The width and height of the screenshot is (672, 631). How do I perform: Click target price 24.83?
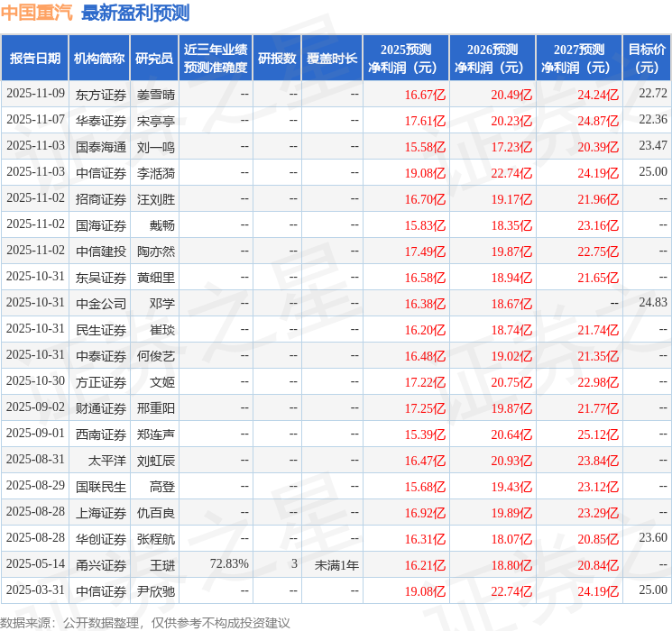click(653, 302)
